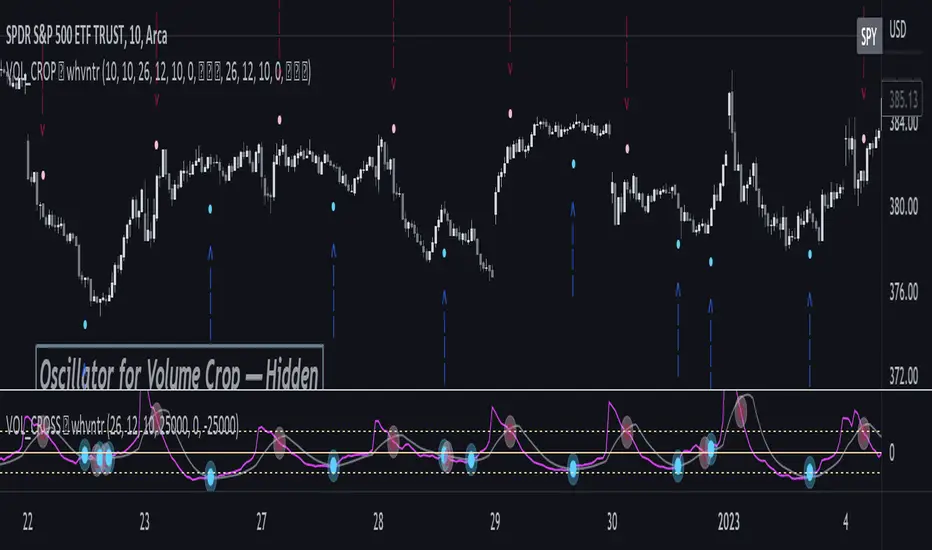The height and width of the screenshot is (550, 932).
Task: Click the 376.00 price axis label
Action: 903,291
